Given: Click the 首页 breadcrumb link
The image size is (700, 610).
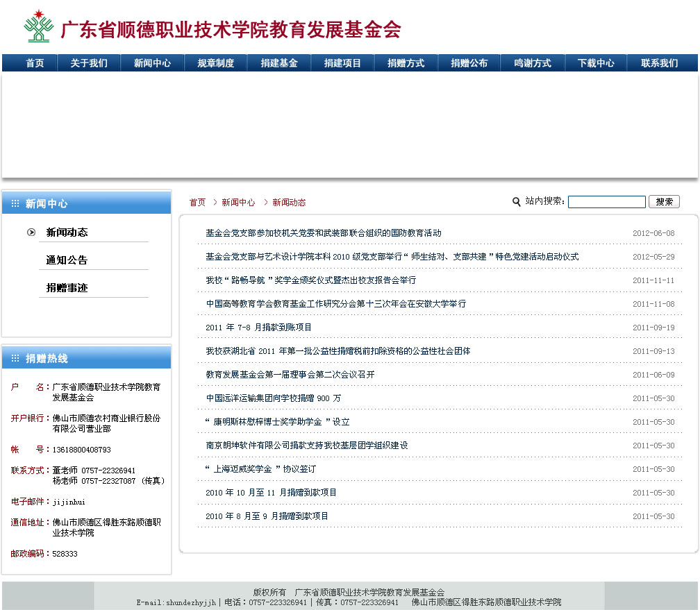Looking at the screenshot, I should click(197, 203).
